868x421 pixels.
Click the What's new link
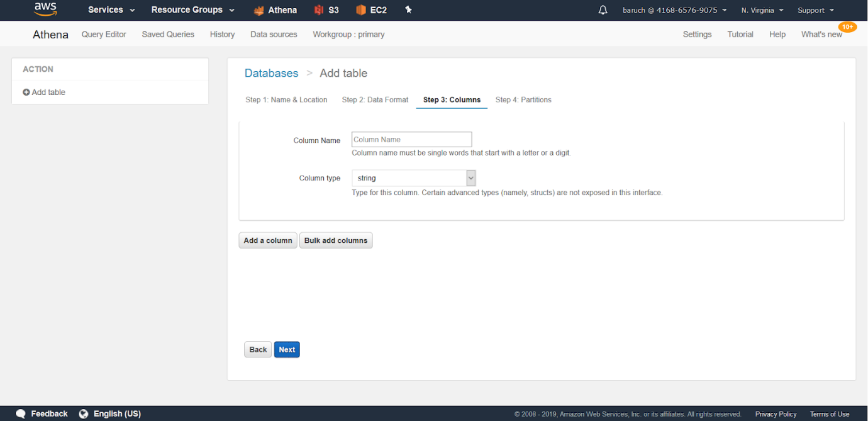coord(821,35)
